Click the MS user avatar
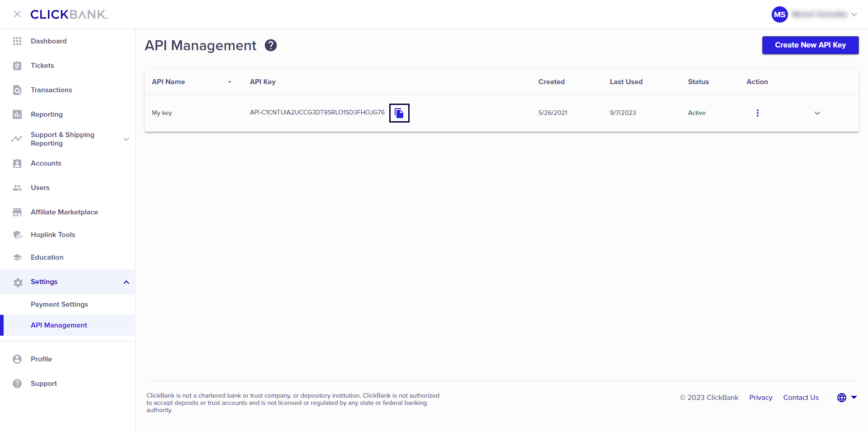 coord(779,14)
